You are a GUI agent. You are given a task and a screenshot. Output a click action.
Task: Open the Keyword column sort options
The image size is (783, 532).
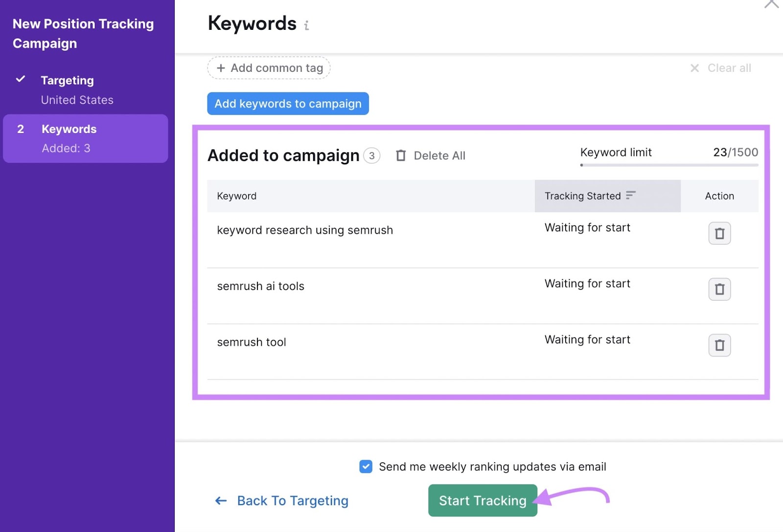(237, 196)
